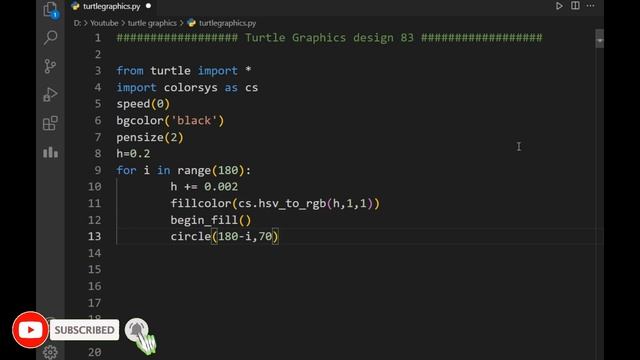Open the Manage gear settings

click(50, 352)
